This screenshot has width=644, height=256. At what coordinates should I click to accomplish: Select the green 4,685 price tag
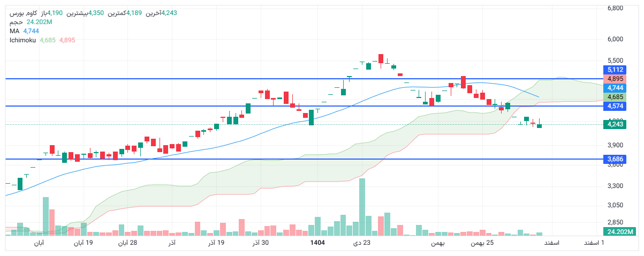pos(615,97)
